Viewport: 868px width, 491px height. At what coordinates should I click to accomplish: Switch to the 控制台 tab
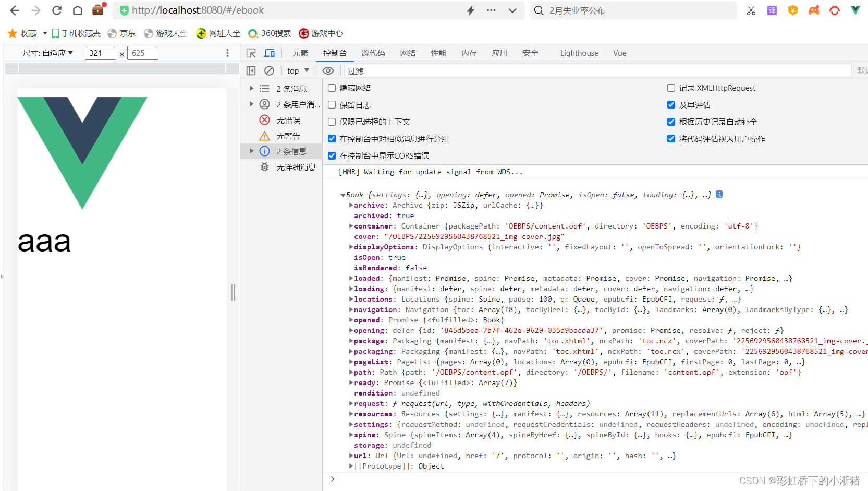335,53
